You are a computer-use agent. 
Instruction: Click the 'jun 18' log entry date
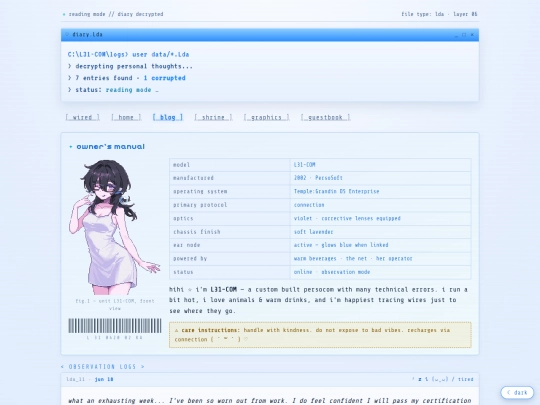tap(104, 380)
